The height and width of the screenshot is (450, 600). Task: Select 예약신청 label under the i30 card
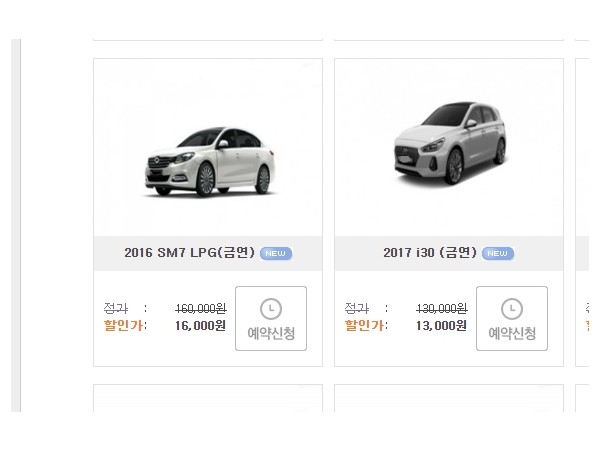coord(512,333)
